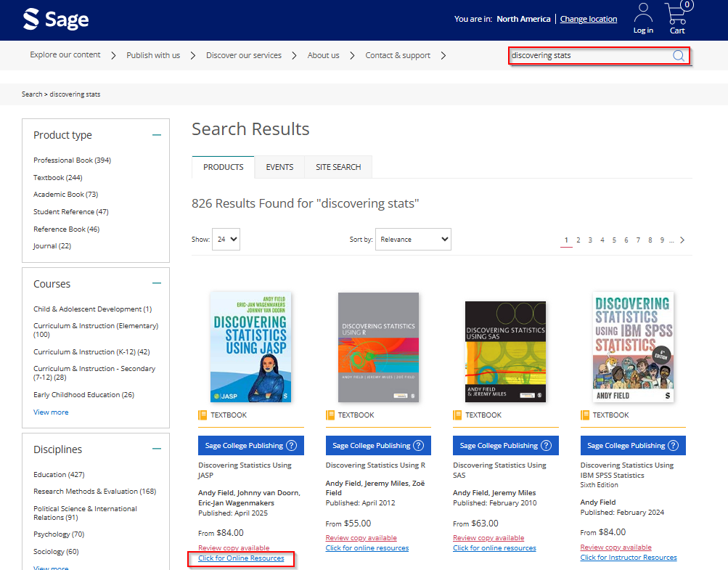Viewport: 728px width, 570px height.
Task: Filter by Curriculum & Instruction (K-12) course
Action: click(x=91, y=351)
